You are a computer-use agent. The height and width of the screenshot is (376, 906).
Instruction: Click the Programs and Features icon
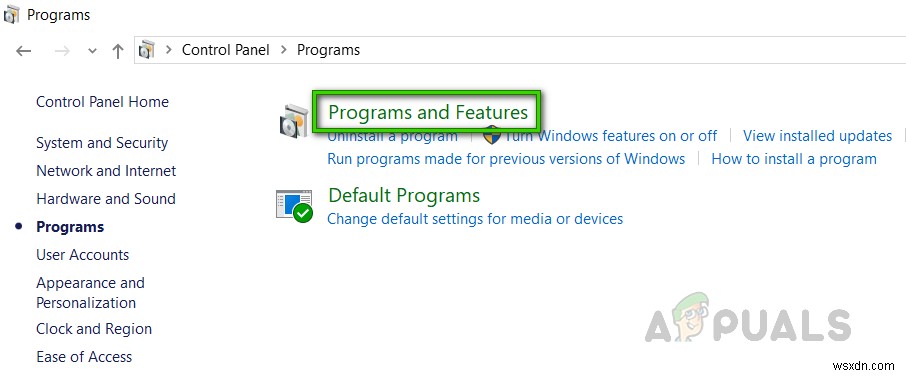click(x=294, y=121)
